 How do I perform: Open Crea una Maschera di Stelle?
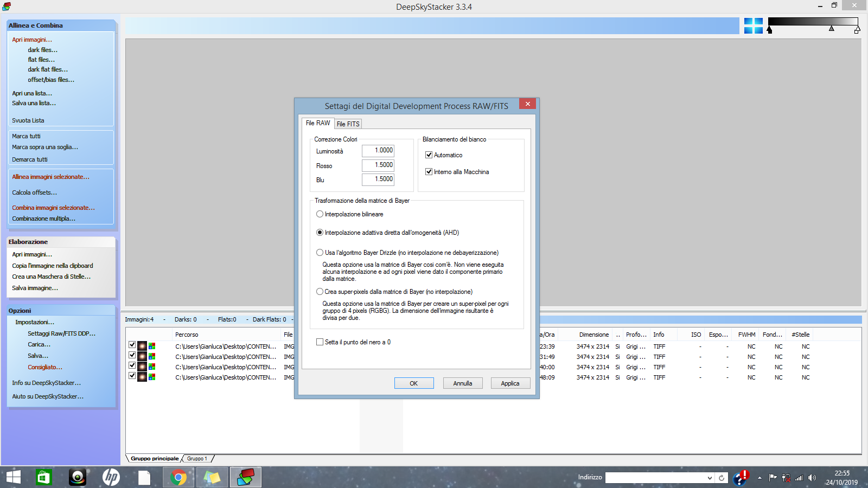[52, 277]
